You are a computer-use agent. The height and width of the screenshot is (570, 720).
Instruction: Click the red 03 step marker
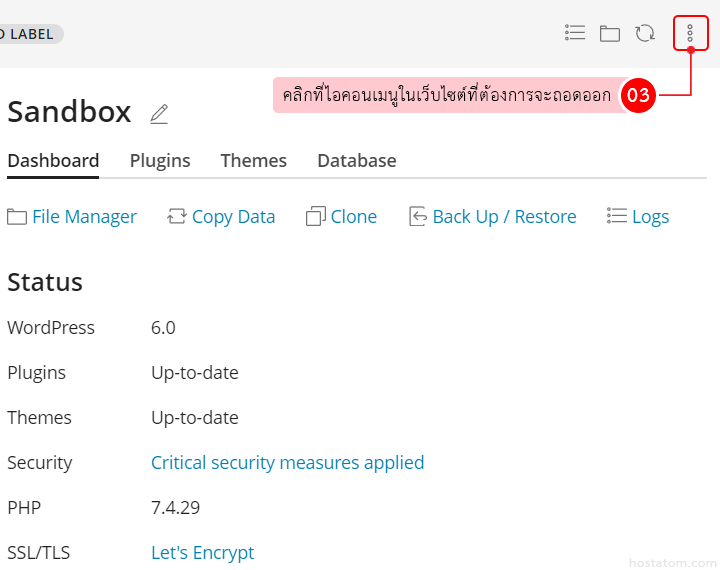[x=638, y=96]
